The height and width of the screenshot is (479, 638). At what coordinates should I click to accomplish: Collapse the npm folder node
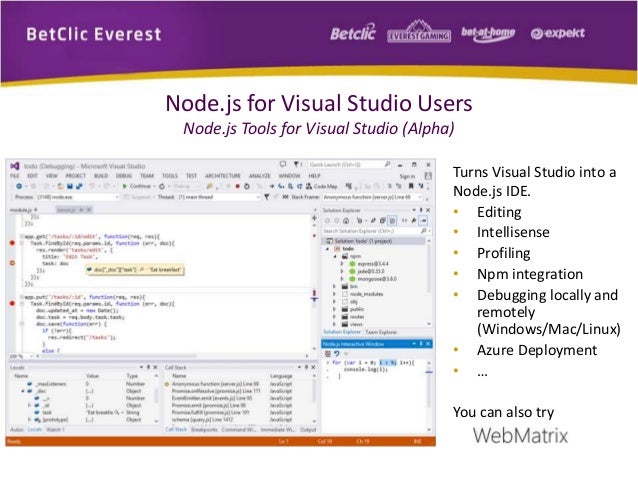point(335,256)
